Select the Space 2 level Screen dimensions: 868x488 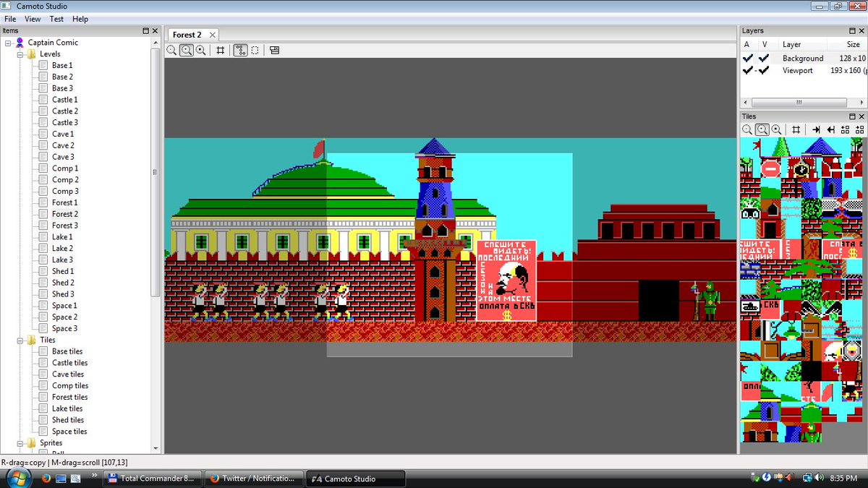64,317
